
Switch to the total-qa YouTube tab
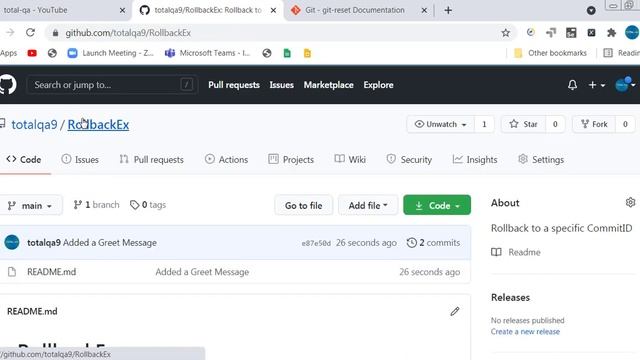point(61,10)
